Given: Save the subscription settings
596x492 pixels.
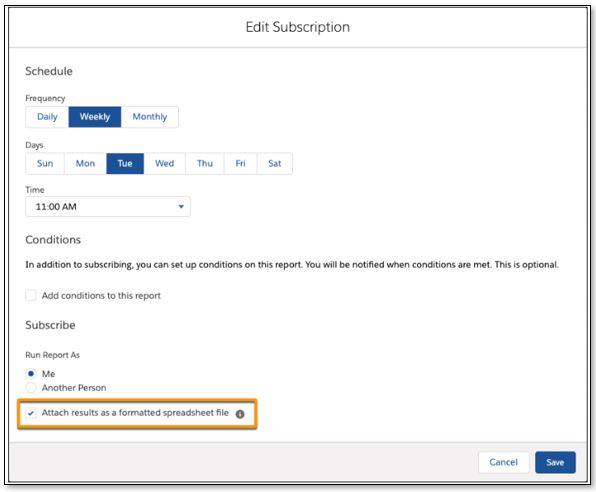Looking at the screenshot, I should [x=555, y=462].
